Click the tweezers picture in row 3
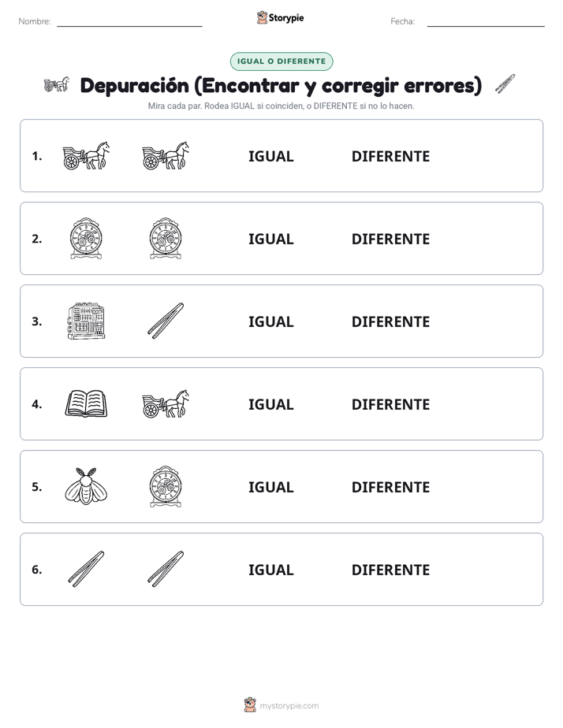Image resolution: width=563 pixels, height=728 pixels. coord(166,321)
